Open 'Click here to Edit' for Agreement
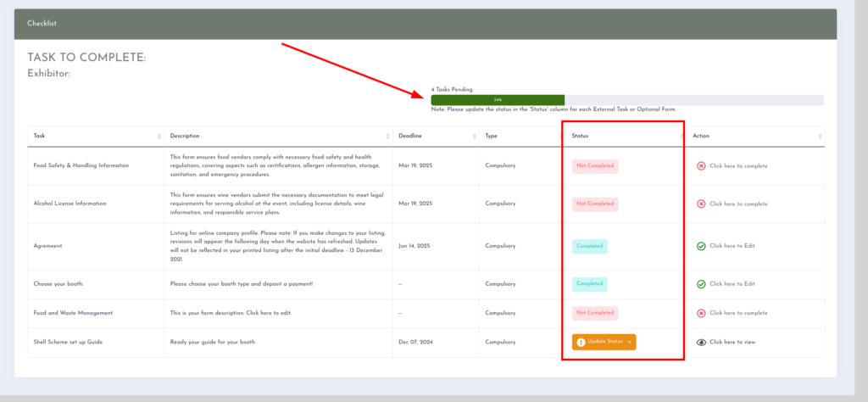Viewport: 868px width, 402px height. coord(732,246)
